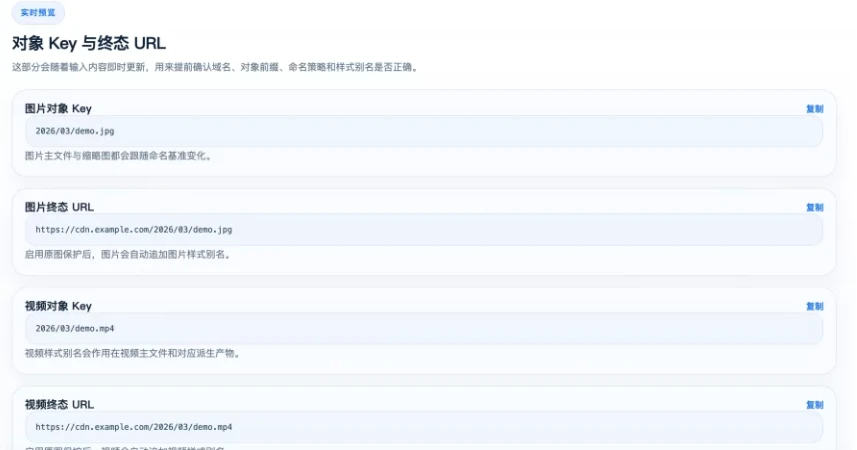Click the 图片对象 Key card title
The height and width of the screenshot is (450, 857).
point(58,108)
